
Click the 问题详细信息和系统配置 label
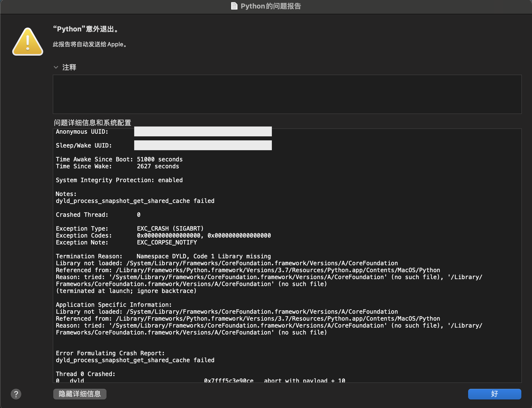(x=92, y=123)
